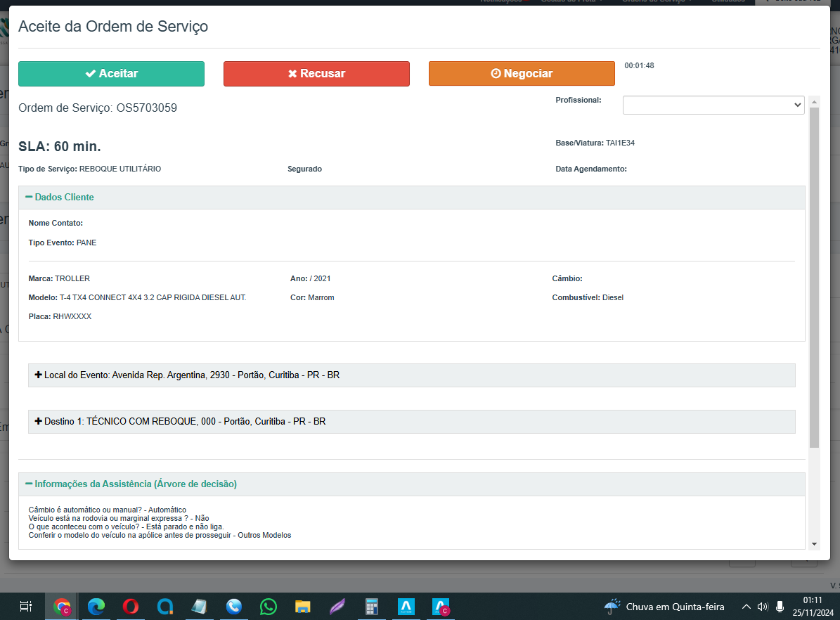This screenshot has height=620, width=840.
Task: Click the microphone tray icon
Action: click(780, 607)
